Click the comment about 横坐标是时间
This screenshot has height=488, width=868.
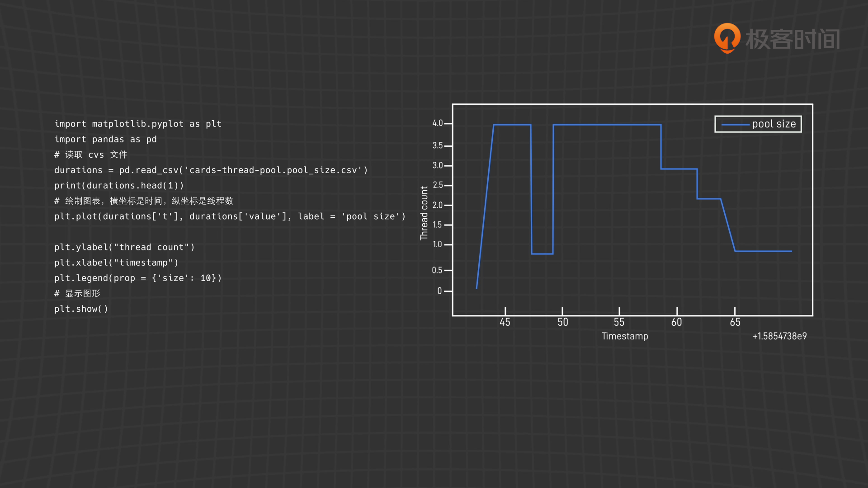(x=144, y=201)
